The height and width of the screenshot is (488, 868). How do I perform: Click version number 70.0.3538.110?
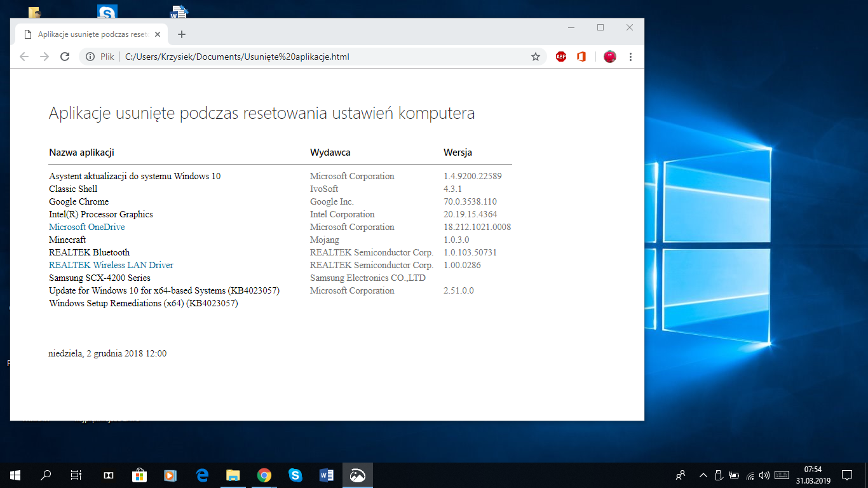(470, 201)
